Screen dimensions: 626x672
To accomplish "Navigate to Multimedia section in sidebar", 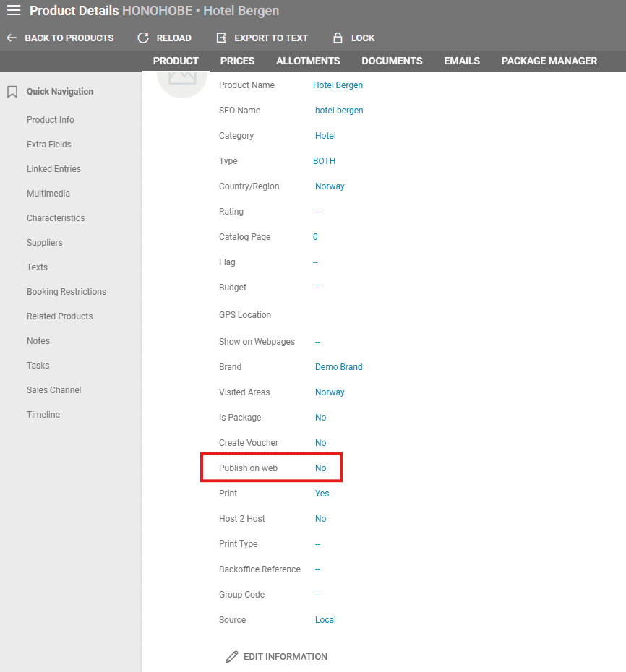I will tap(48, 194).
